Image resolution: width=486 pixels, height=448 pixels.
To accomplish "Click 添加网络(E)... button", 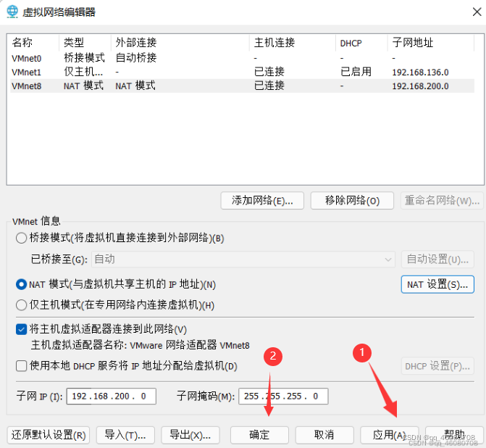I will [x=262, y=201].
